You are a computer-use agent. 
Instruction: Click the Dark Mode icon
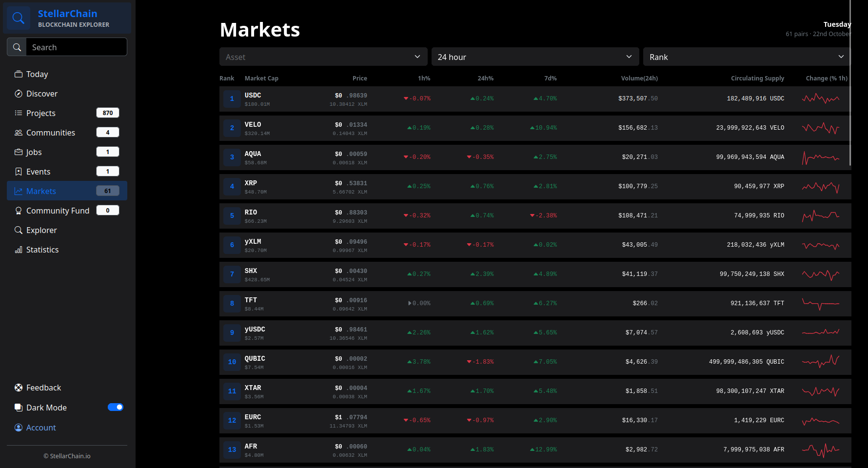(19, 408)
